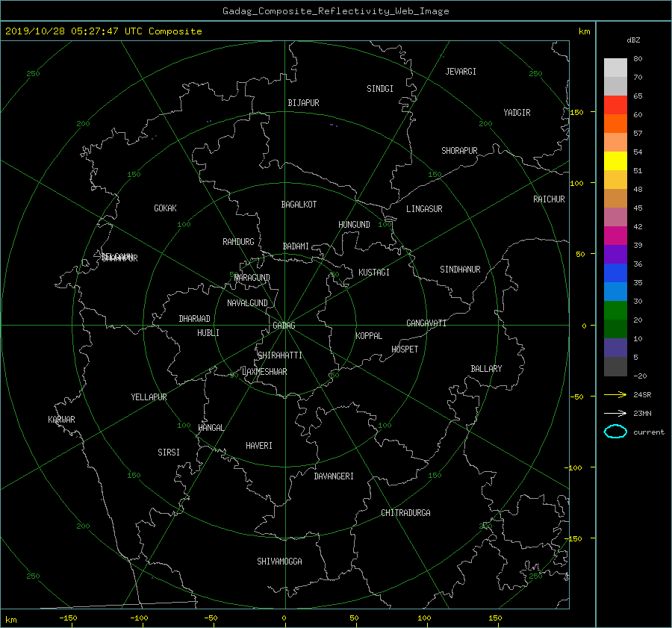Screen dimensions: 672x628
Task: Click the GOKAK label
Action: (165, 208)
